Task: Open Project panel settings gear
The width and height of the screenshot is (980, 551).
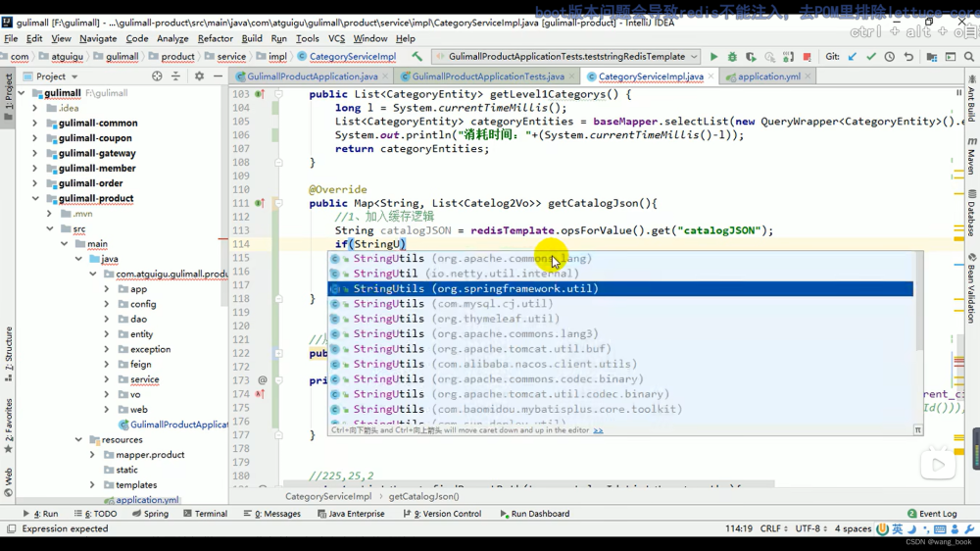Action: click(x=199, y=76)
